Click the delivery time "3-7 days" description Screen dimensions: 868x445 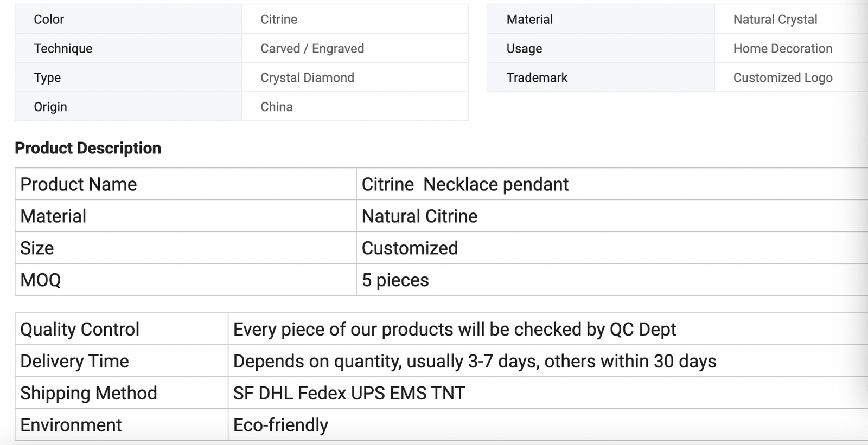pos(474,362)
